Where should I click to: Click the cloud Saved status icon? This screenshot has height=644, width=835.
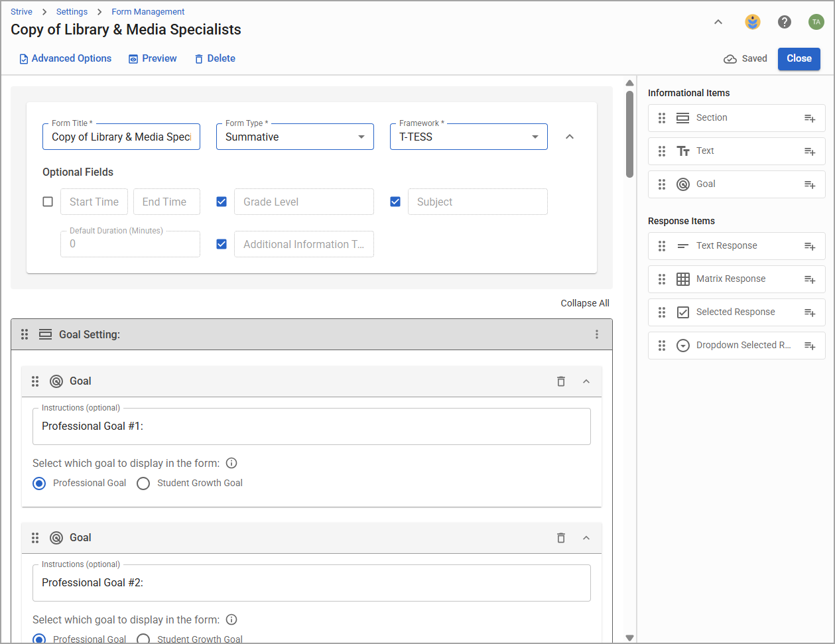coord(730,58)
